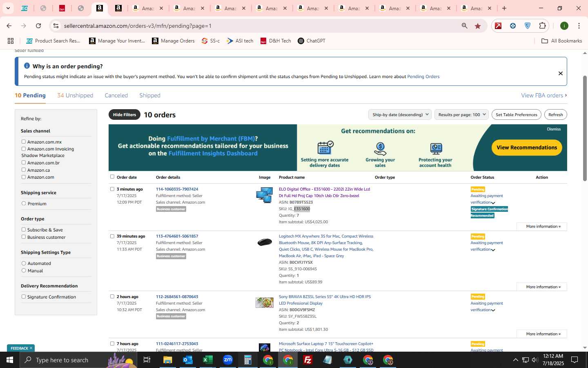Select order 114-1060335-7907424 checkbox

(112, 189)
